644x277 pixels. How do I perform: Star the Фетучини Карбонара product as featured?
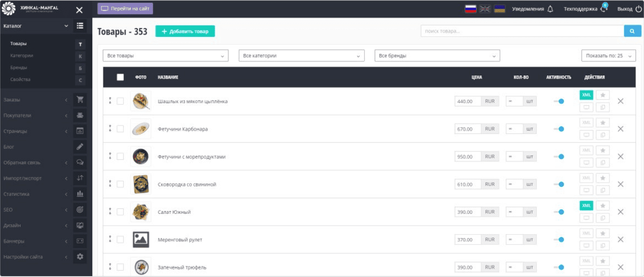(x=603, y=122)
